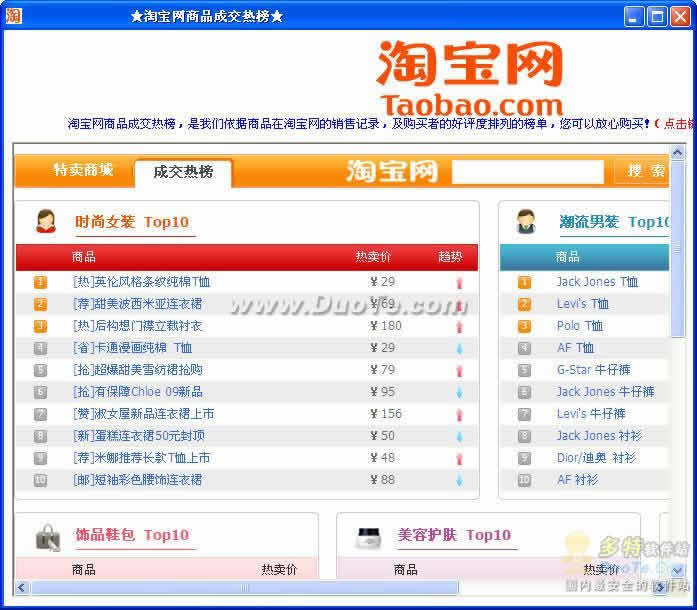697x610 pixels.
Task: Click the 搜索 button
Action: pos(643,171)
